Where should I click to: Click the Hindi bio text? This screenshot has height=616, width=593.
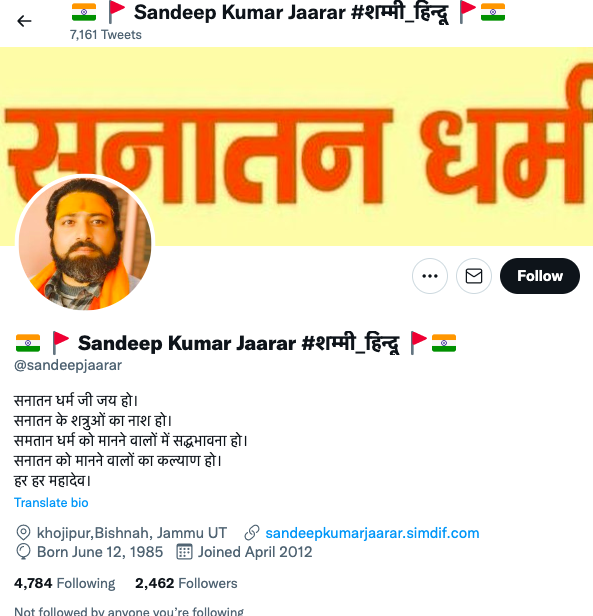pyautogui.click(x=131, y=440)
